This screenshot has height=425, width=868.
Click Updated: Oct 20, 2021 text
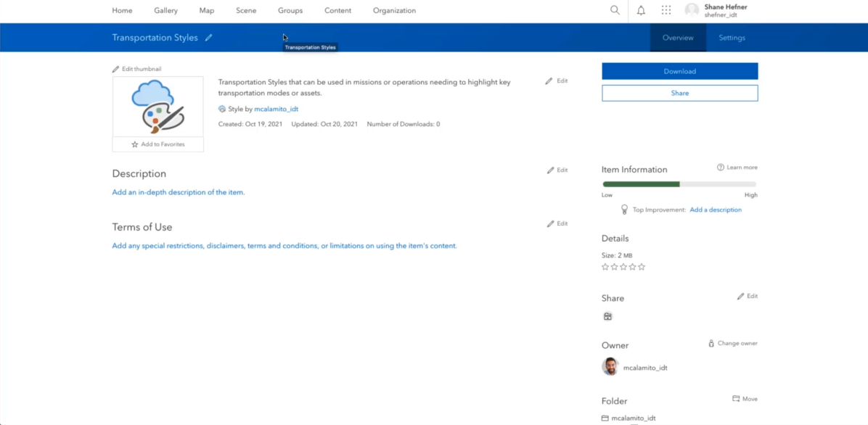(x=324, y=124)
